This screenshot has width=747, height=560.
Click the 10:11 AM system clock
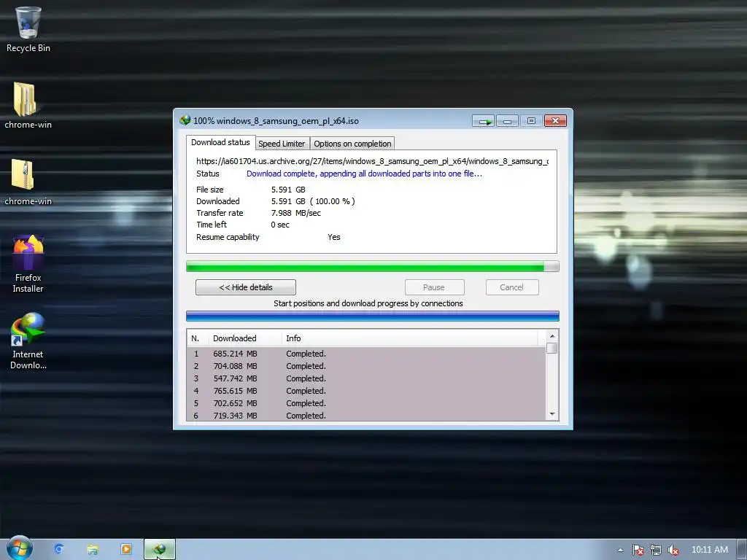[709, 550]
